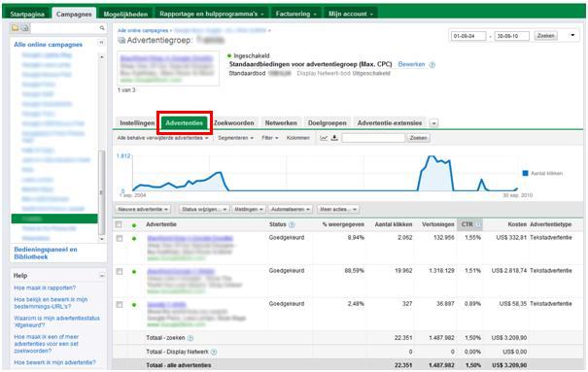This screenshot has width=588, height=372.
Task: Open help icon beside Totaal - Display Netwerk
Action: (214, 352)
